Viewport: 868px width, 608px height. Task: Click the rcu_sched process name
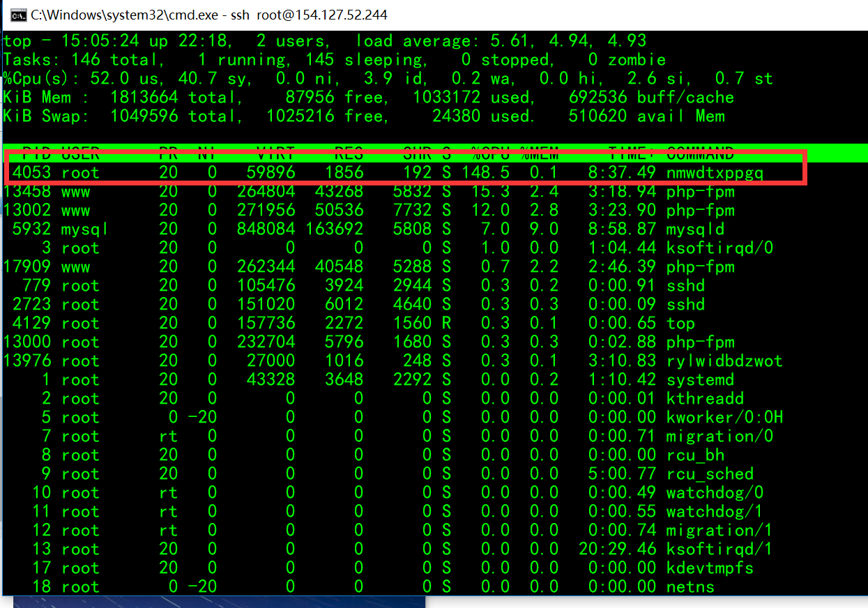(710, 474)
